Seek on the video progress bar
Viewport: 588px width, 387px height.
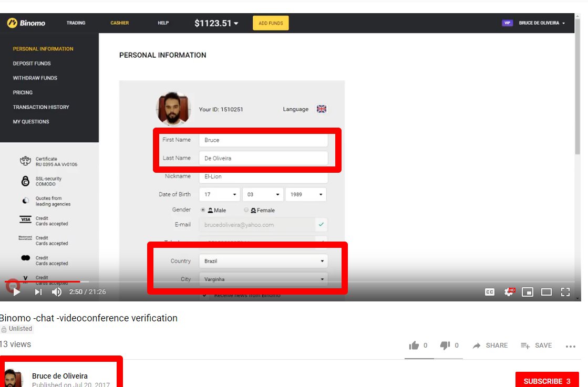pyautogui.click(x=290, y=281)
